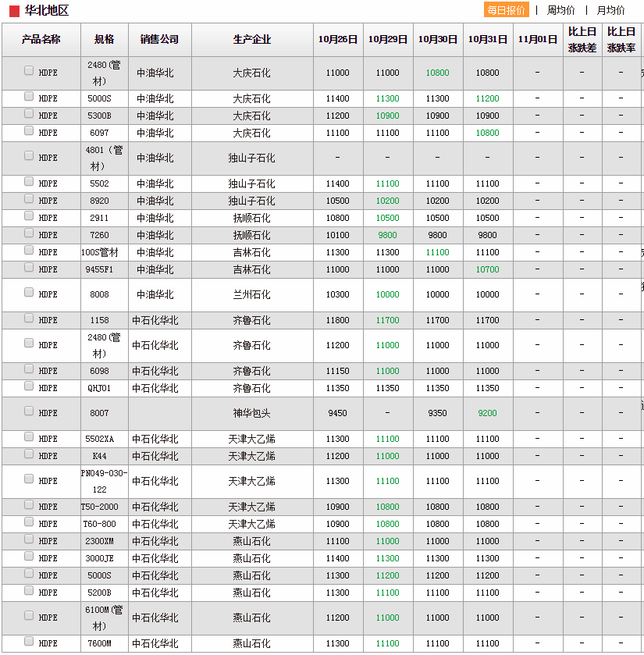644x655 pixels.
Task: Click the 比上日涨跌率 column header
Action: click(621, 40)
